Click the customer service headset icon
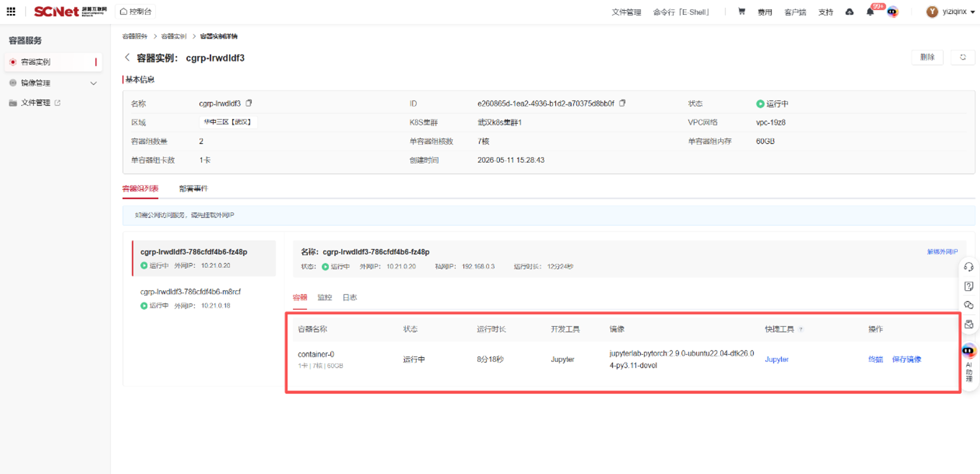The width and height of the screenshot is (980, 474). pos(969,267)
